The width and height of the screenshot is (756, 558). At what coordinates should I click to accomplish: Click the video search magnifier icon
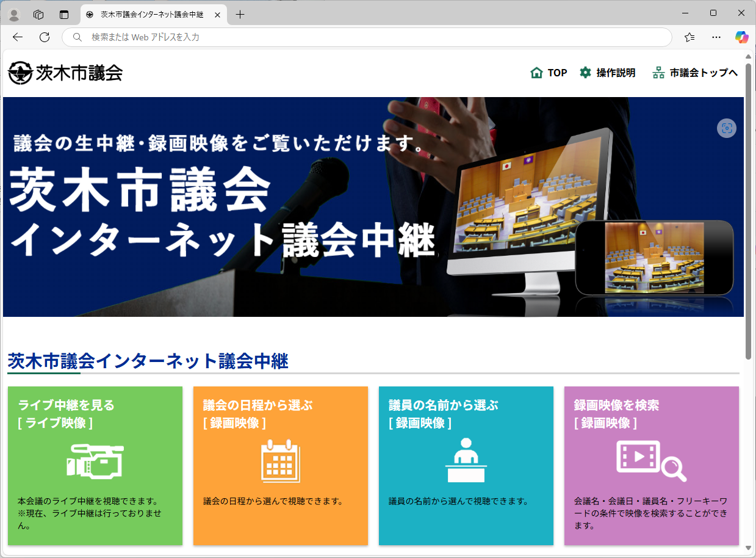(x=651, y=461)
